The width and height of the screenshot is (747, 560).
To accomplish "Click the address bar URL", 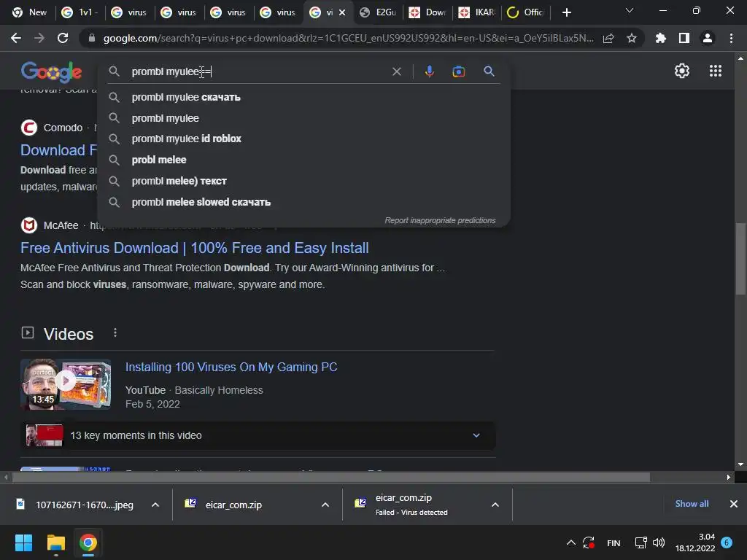I will 348,38.
